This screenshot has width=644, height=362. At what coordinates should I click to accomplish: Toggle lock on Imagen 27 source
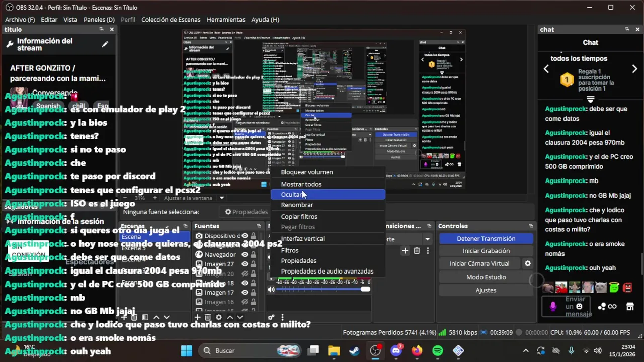pyautogui.click(x=254, y=264)
